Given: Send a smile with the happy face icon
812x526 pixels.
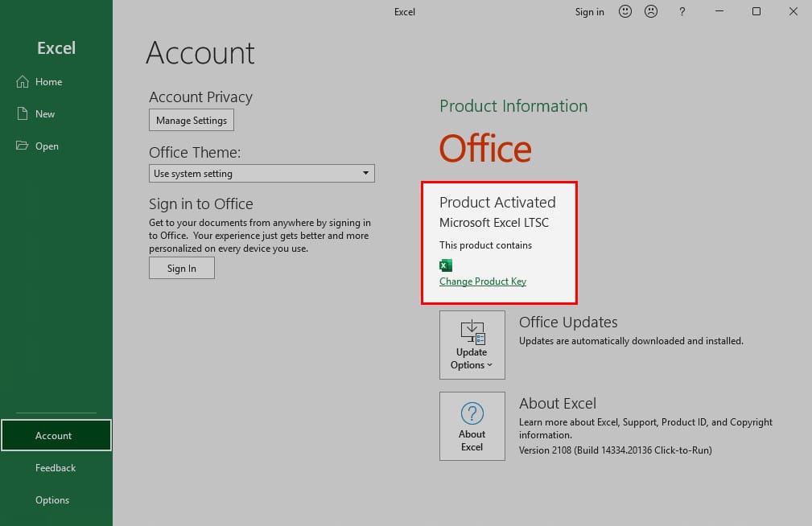Looking at the screenshot, I should tap(625, 11).
